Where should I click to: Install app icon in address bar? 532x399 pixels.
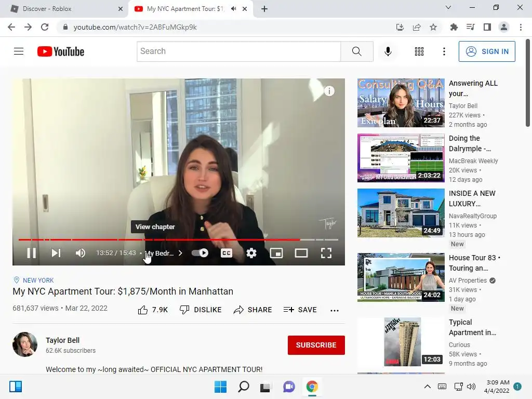400,27
